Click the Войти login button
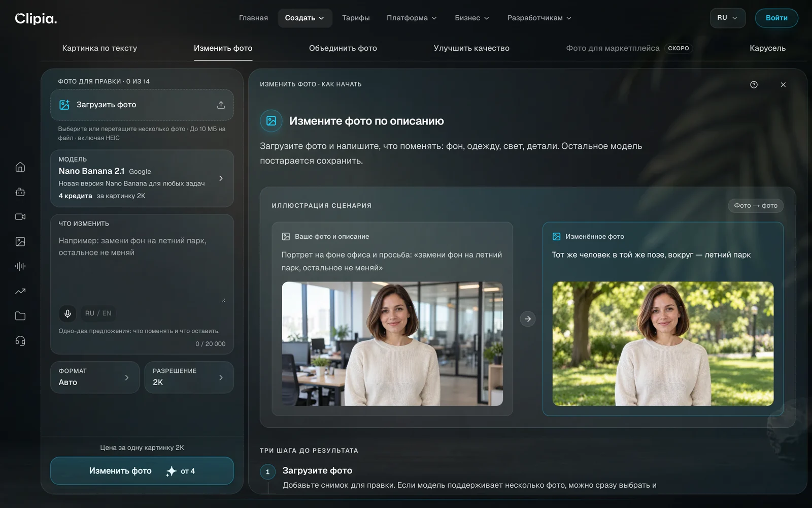Image resolution: width=812 pixels, height=508 pixels. point(776,18)
